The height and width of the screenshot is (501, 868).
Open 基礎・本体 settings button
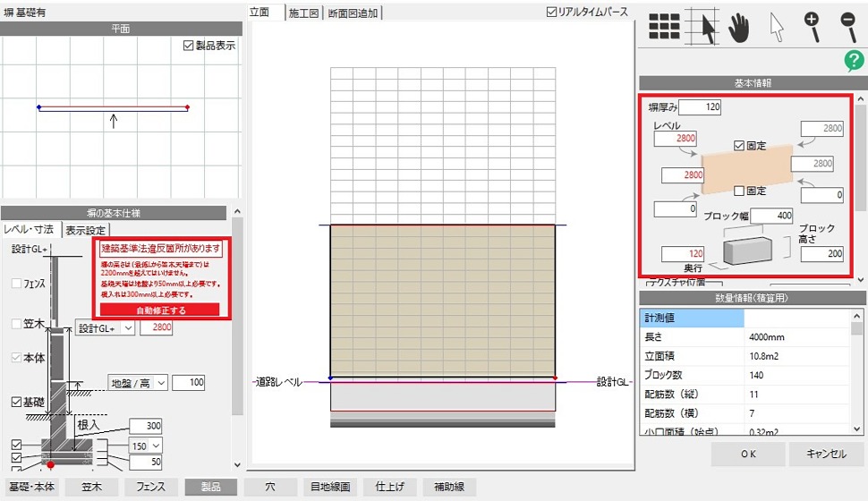click(x=31, y=487)
